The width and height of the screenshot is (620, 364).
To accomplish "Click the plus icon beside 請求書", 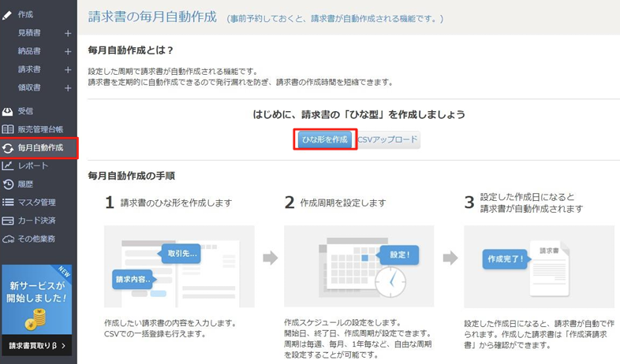I will click(68, 70).
